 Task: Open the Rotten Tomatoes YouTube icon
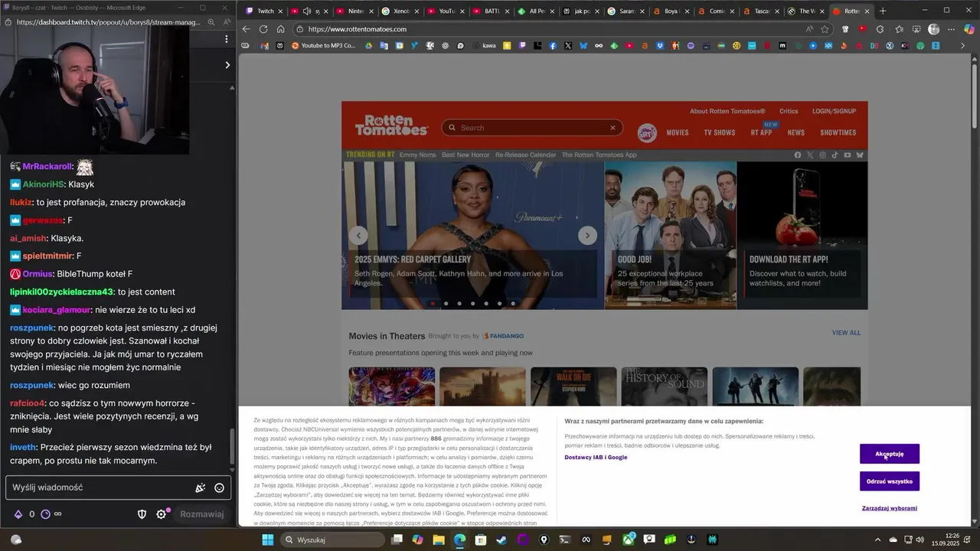tap(848, 155)
